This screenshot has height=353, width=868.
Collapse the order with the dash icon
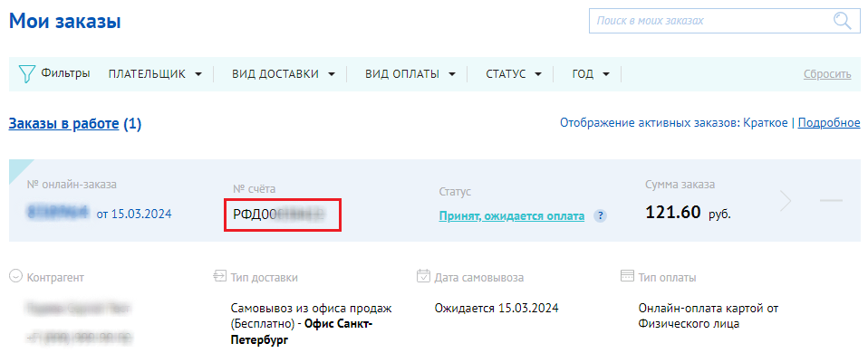point(830,200)
